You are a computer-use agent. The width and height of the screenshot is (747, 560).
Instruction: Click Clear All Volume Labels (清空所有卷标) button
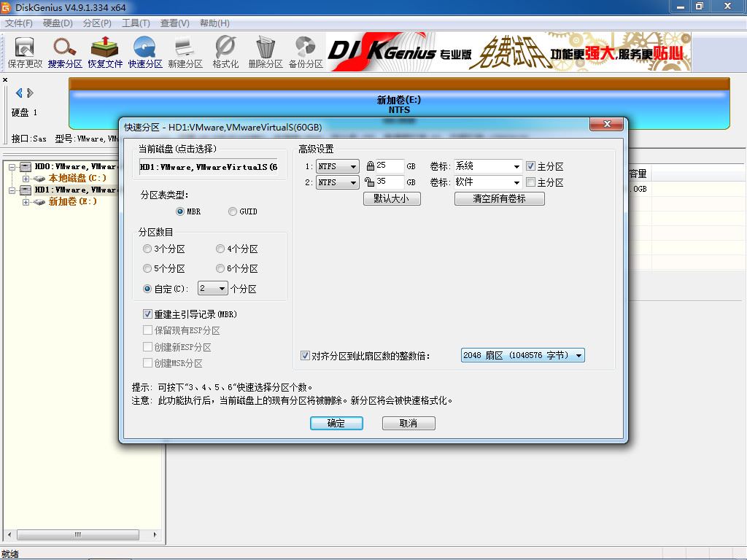coord(499,198)
